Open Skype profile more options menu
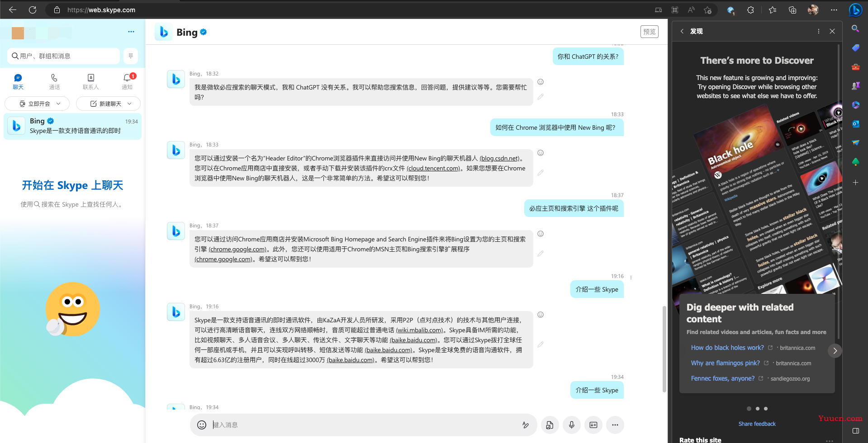Screen dimensions: 868x443 coord(131,32)
